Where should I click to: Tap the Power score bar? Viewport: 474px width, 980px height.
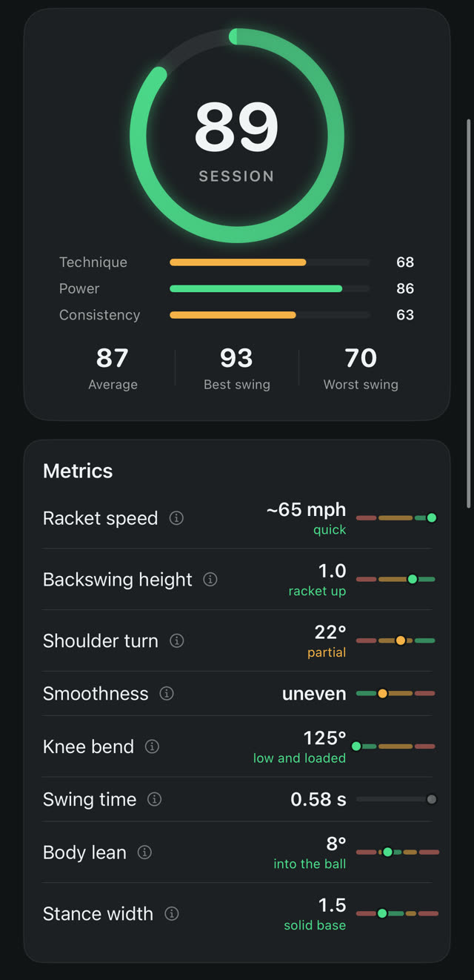[x=270, y=288]
